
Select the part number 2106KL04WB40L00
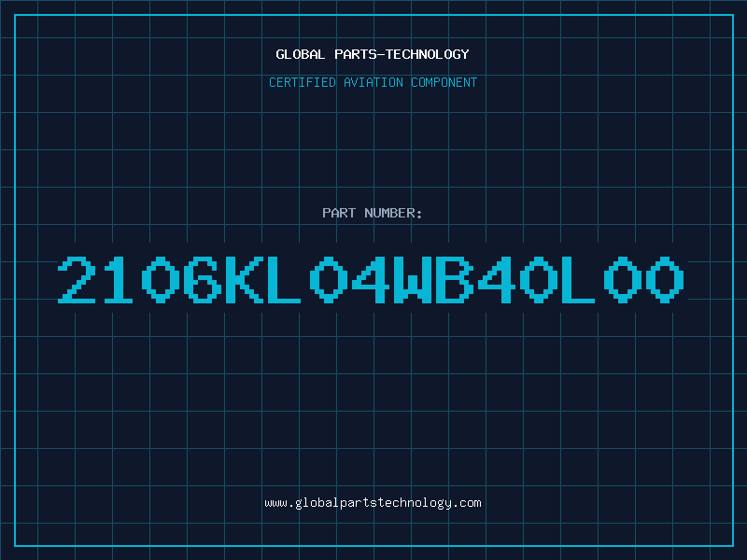(x=371, y=279)
